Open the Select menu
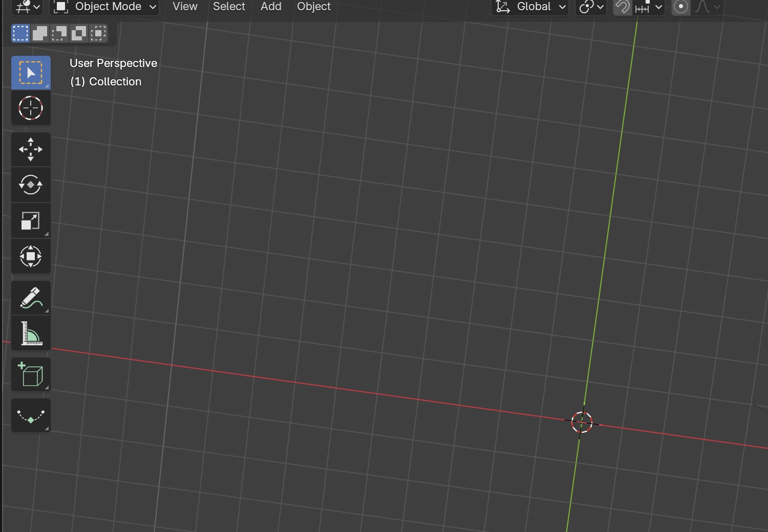Screen dimensions: 768x532 tap(229, 7)
